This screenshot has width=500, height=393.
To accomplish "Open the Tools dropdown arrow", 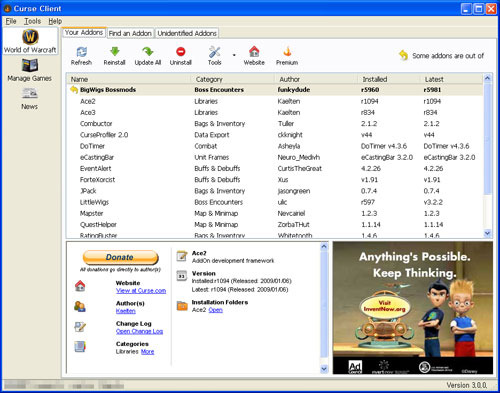I will tap(234, 55).
